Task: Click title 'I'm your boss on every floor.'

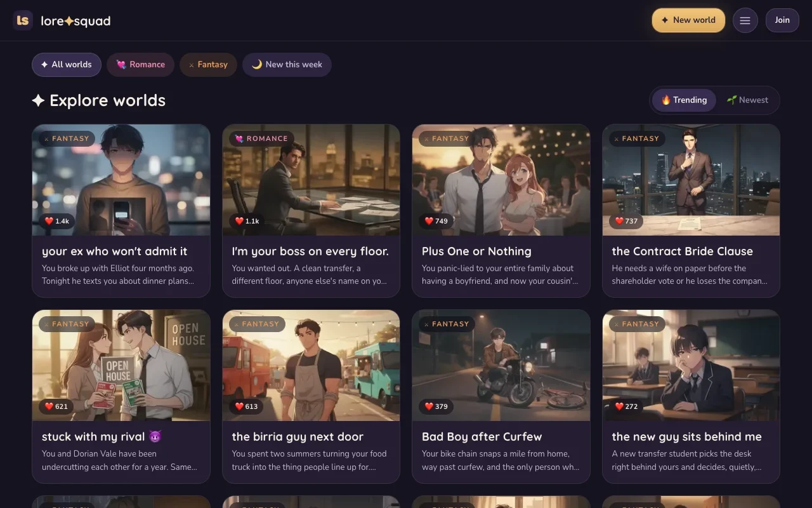Action: point(310,251)
